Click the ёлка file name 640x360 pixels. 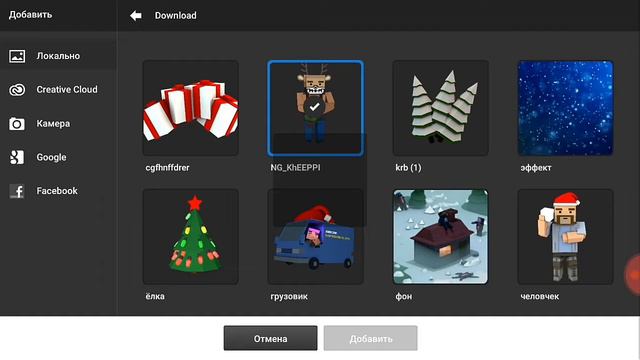click(155, 296)
